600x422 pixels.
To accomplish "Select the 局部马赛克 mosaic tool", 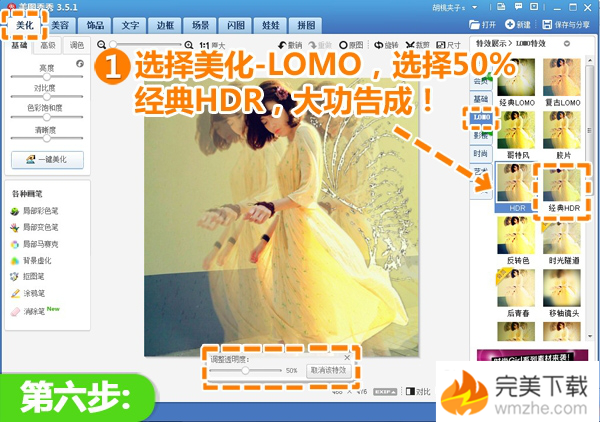I will coord(34,244).
